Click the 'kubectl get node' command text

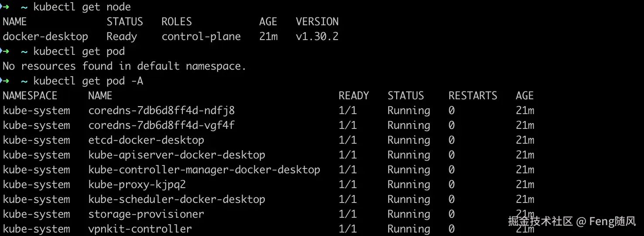[82, 7]
